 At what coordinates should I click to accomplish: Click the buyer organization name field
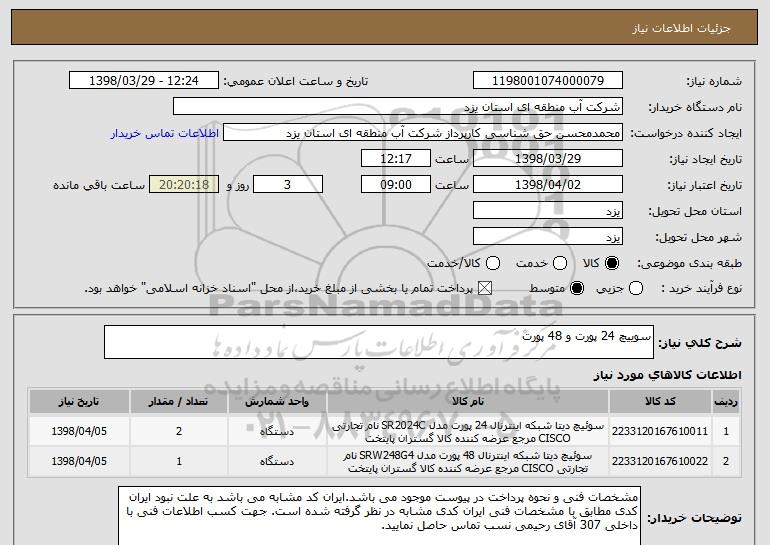point(398,107)
